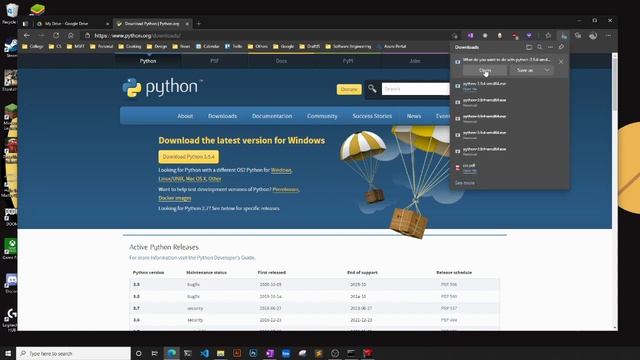Open OneNote from the taskbar

pyautogui.click(x=270, y=353)
